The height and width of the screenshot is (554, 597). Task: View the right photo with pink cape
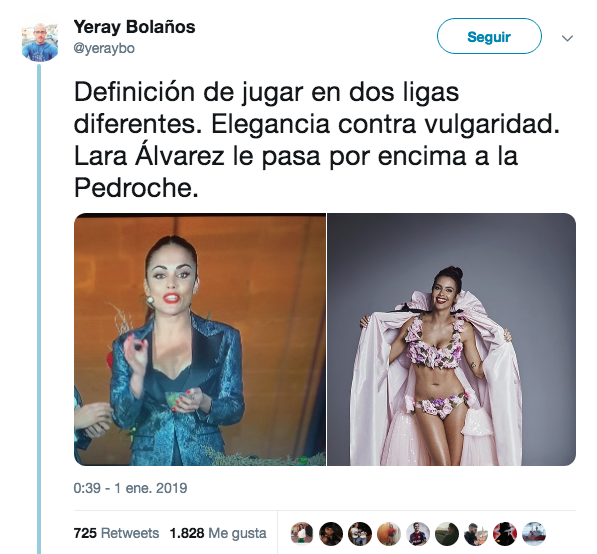point(452,339)
